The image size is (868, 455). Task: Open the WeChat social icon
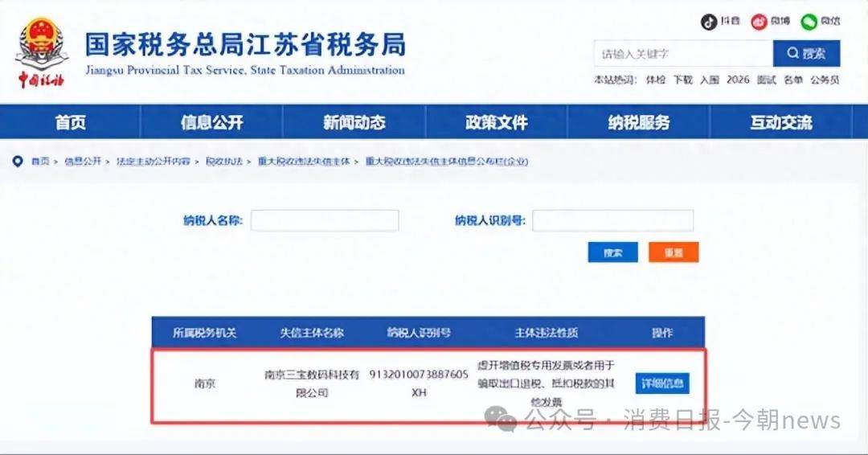pos(809,22)
